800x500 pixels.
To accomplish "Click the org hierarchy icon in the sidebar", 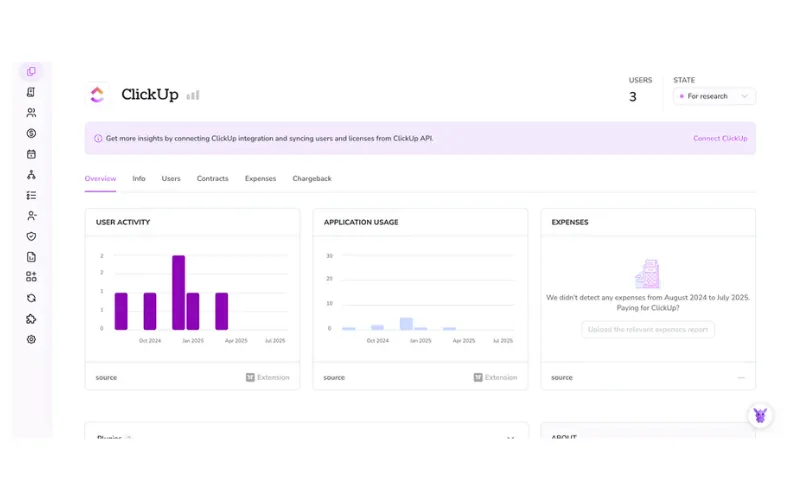I will tap(31, 175).
